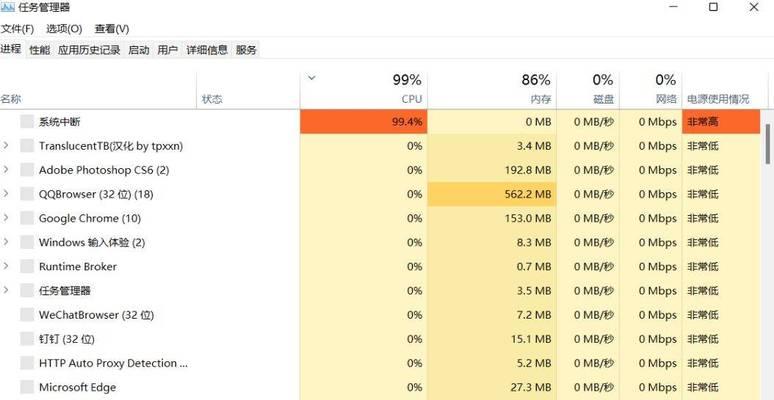Click the Google Chrome process icon
Viewport: 774px width, 400px height.
point(27,218)
